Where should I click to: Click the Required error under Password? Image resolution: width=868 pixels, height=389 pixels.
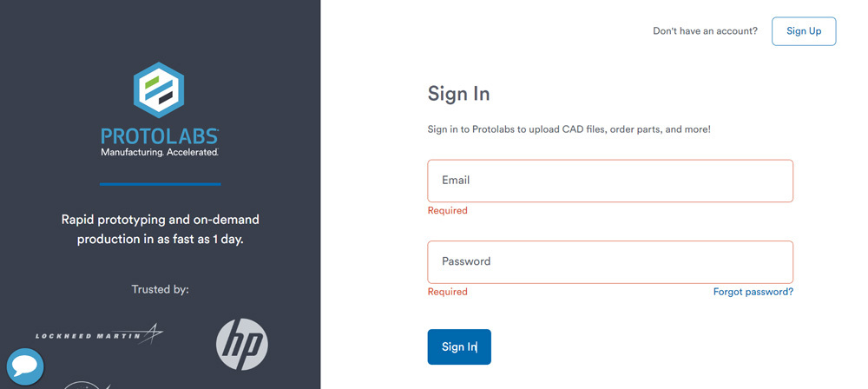point(447,292)
